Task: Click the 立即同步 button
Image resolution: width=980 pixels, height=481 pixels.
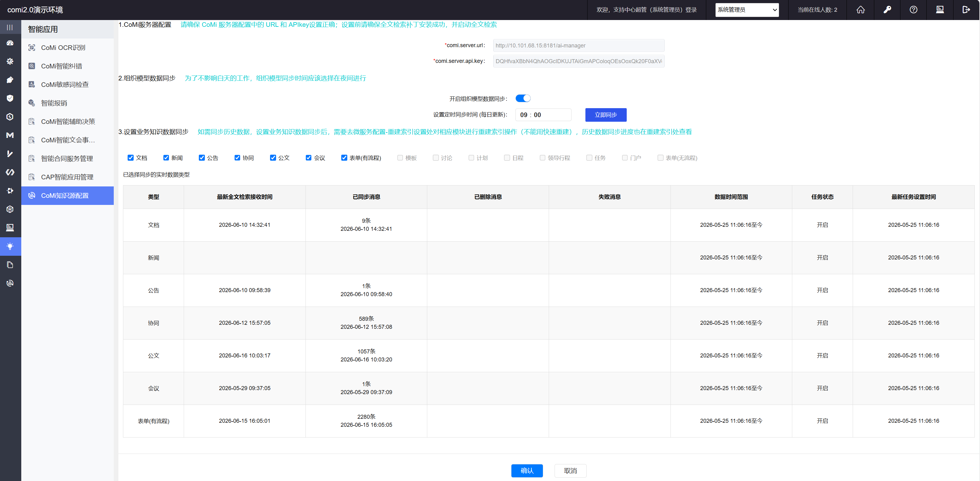Action: [x=606, y=115]
